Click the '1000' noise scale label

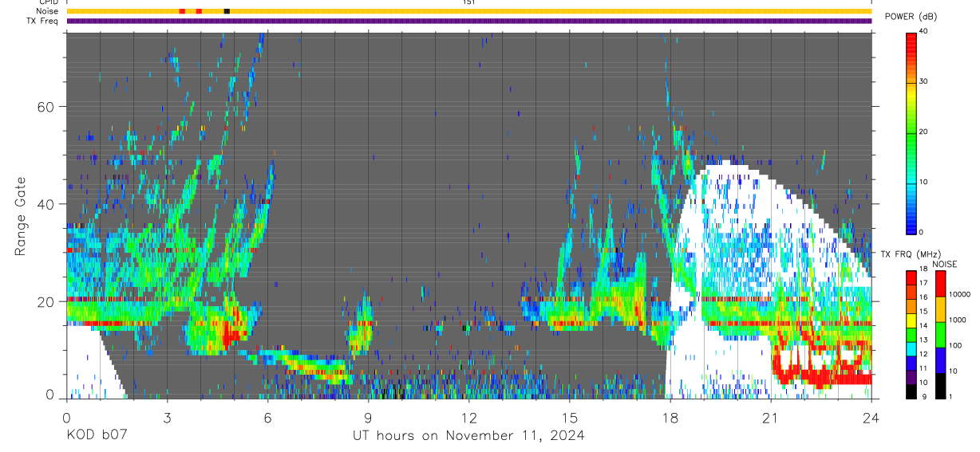click(958, 320)
